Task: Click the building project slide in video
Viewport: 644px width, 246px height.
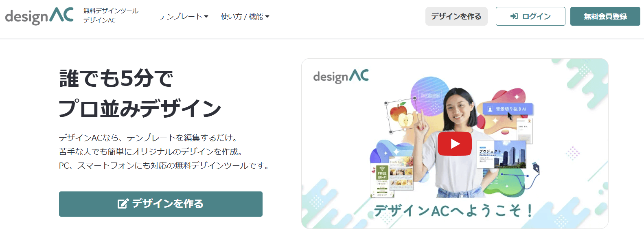Action: click(x=502, y=154)
